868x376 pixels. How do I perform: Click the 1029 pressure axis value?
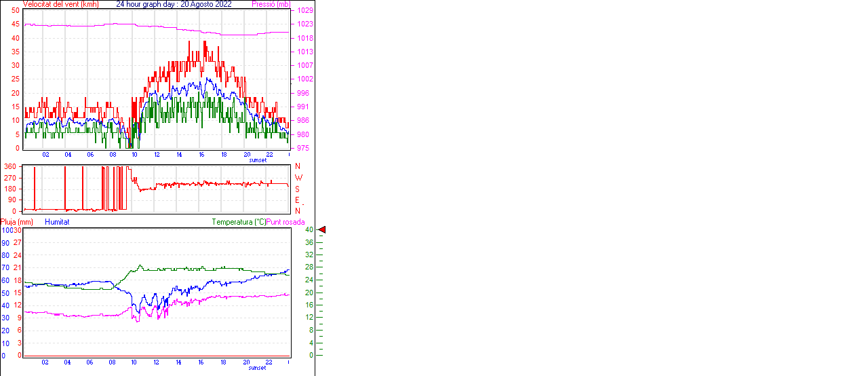click(305, 11)
